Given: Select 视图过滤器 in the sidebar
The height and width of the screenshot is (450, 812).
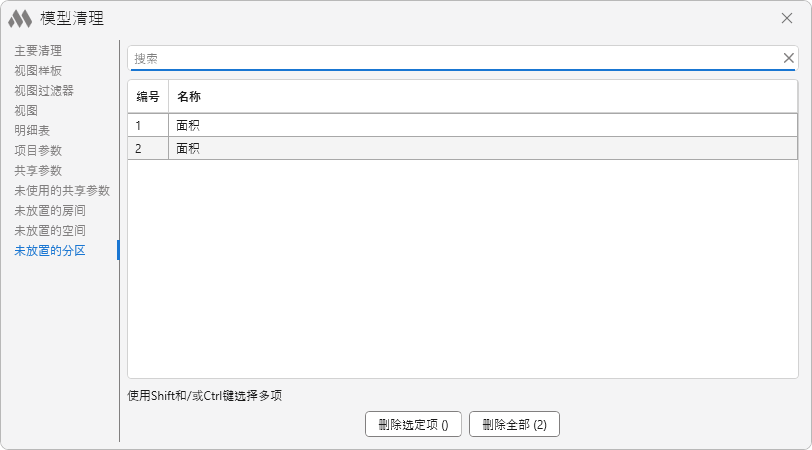Looking at the screenshot, I should pos(44,90).
